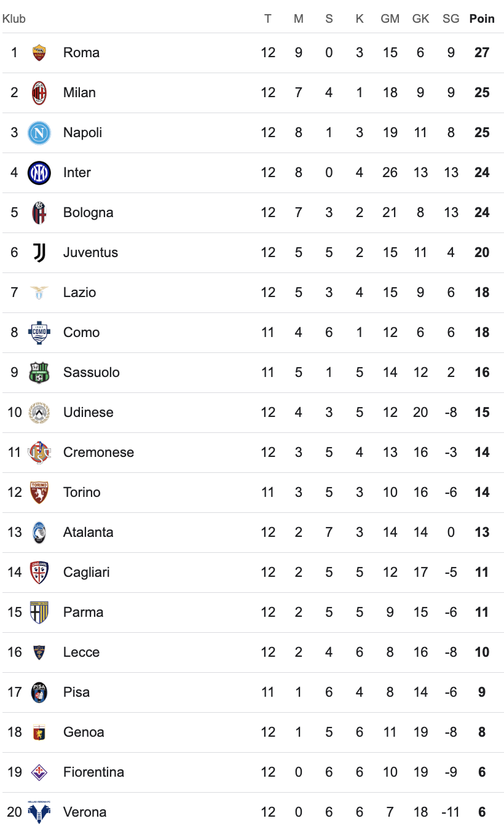Viewport: 504px width, 829px height.
Task: Open the Bologna team name link
Action: pos(88,213)
